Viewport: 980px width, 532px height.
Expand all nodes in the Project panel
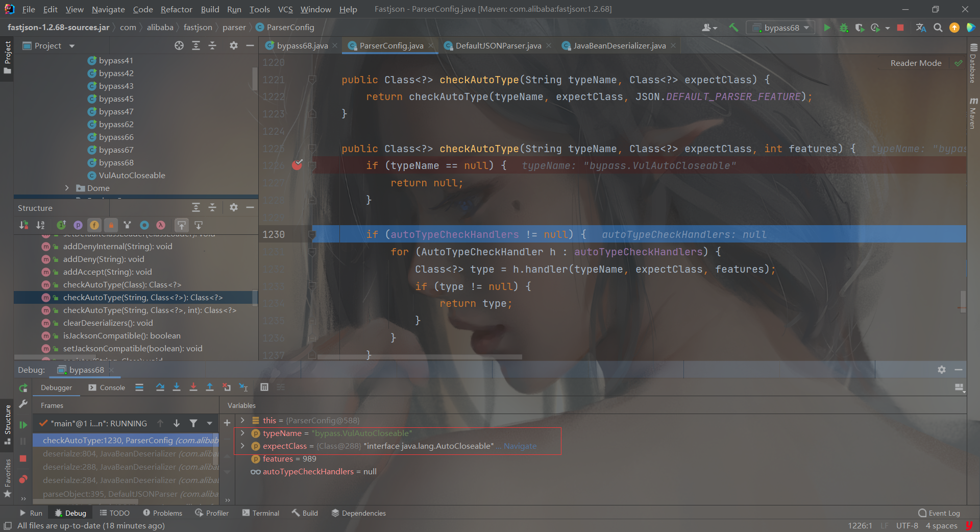pyautogui.click(x=195, y=45)
